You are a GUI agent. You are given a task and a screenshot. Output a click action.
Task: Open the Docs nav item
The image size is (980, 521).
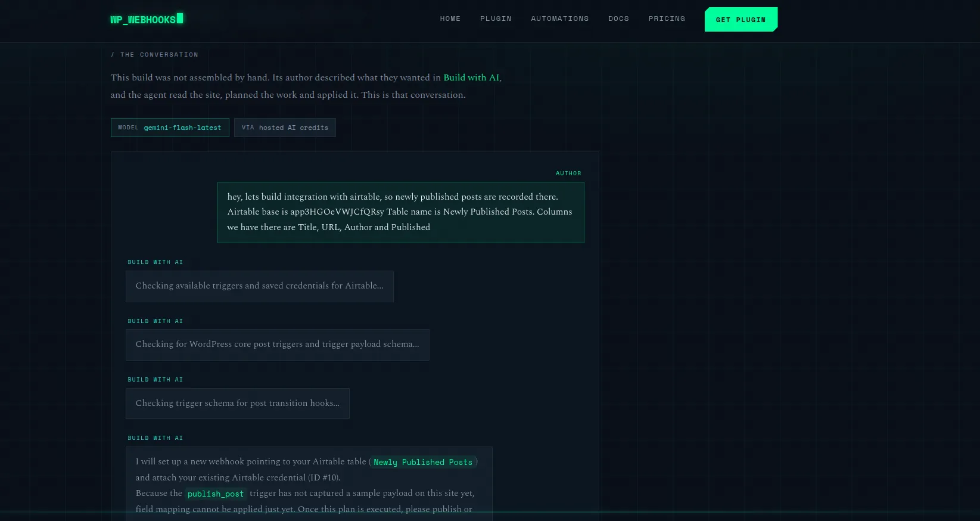coord(618,18)
